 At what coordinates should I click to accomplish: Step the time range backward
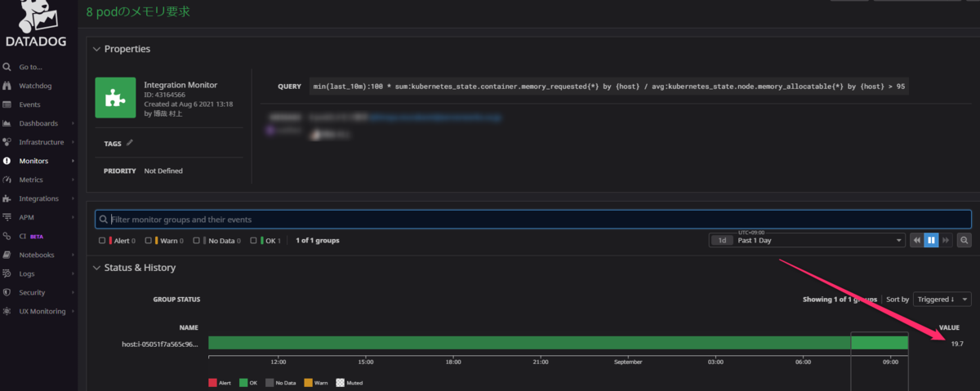pyautogui.click(x=917, y=240)
